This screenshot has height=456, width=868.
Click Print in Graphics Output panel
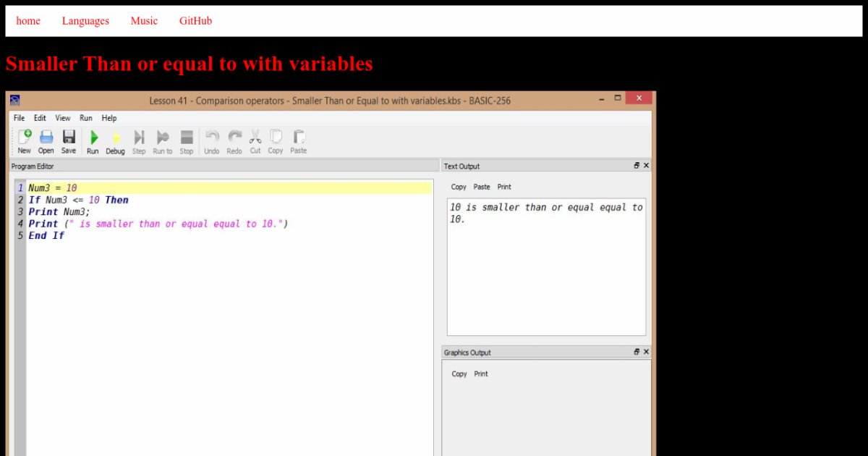coord(481,374)
